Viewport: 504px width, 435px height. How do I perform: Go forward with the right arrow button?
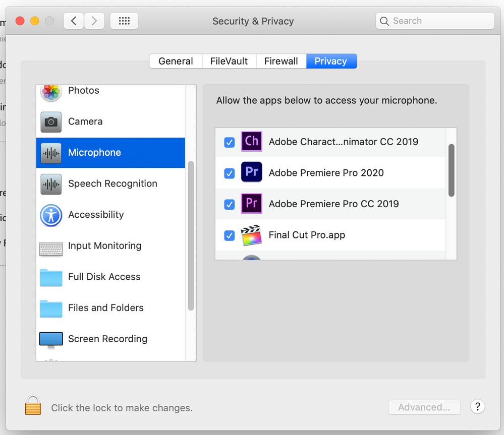[94, 21]
